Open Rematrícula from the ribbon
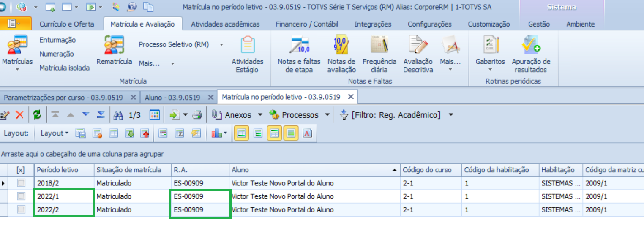The image size is (644, 242). pos(114,51)
